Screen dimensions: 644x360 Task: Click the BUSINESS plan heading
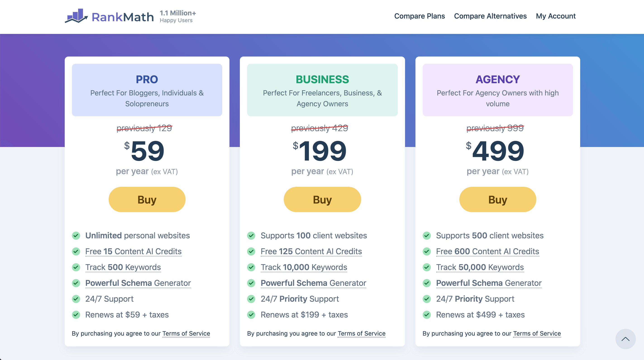(x=322, y=79)
